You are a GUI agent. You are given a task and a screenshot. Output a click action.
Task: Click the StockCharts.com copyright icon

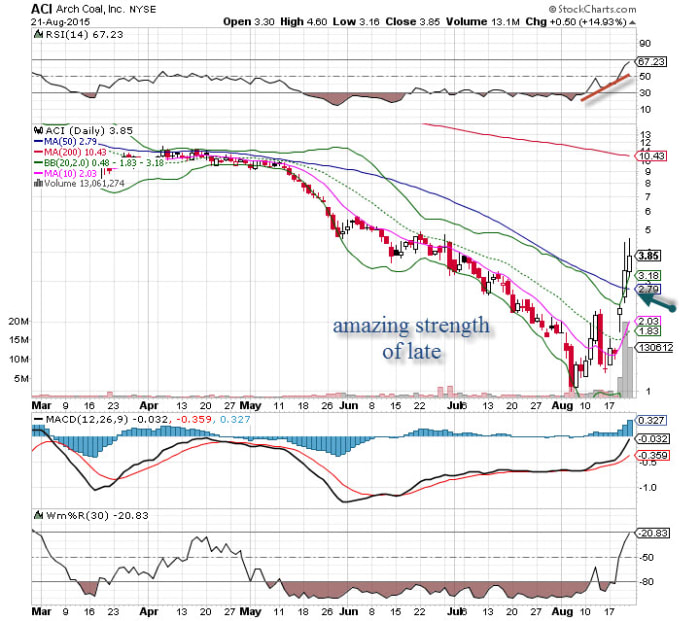tap(553, 9)
